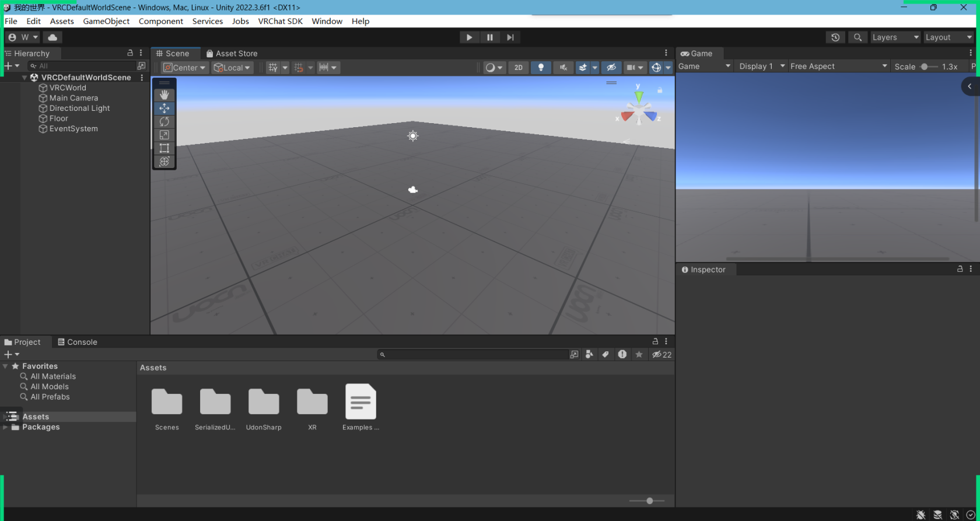
Task: Click the Step frame button
Action: tap(510, 37)
